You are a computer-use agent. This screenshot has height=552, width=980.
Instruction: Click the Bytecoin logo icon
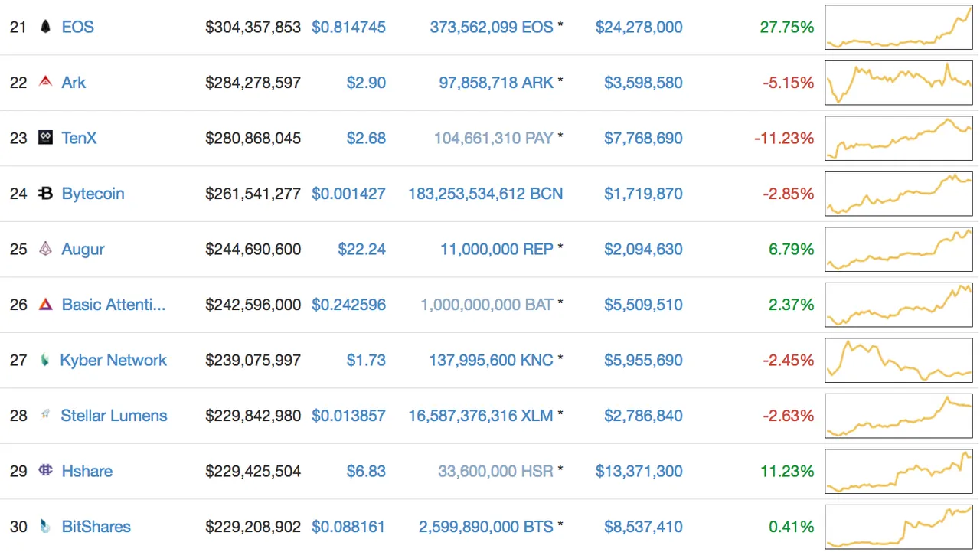[45, 194]
